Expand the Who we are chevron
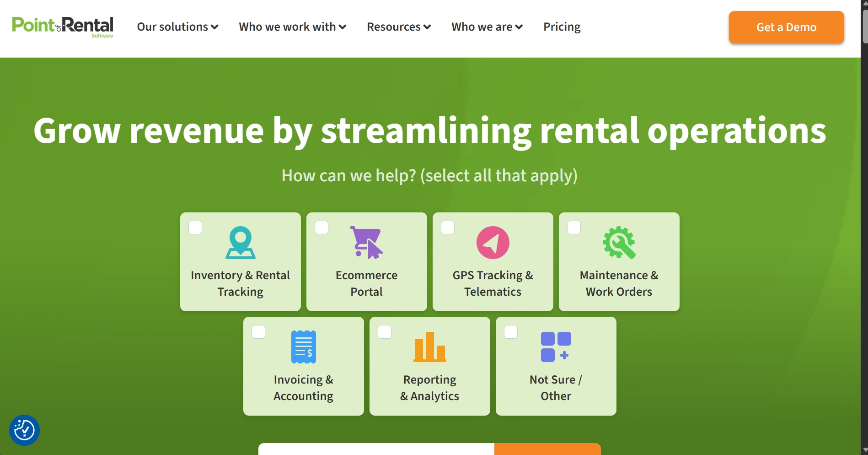 pyautogui.click(x=519, y=27)
